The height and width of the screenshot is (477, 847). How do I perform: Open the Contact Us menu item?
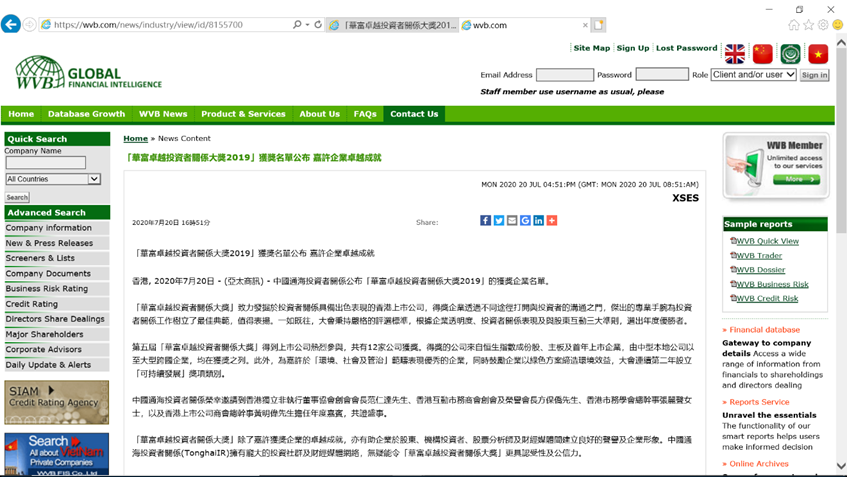tap(414, 114)
